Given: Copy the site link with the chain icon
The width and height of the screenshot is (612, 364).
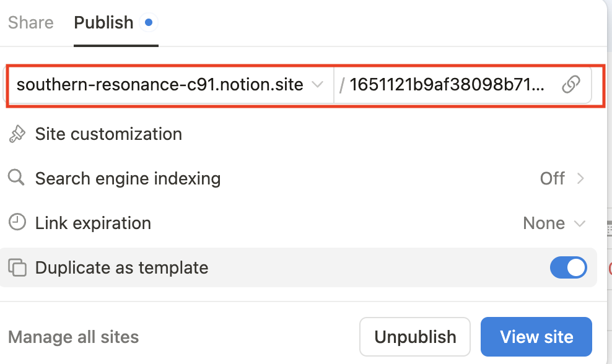Looking at the screenshot, I should (x=570, y=85).
